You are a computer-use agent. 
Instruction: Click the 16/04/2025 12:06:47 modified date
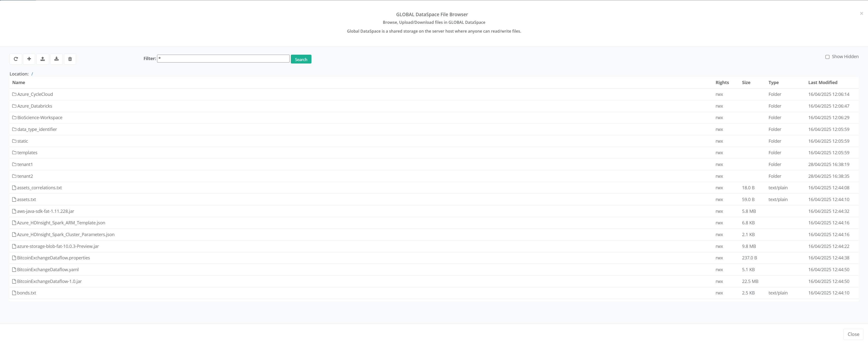tap(828, 106)
